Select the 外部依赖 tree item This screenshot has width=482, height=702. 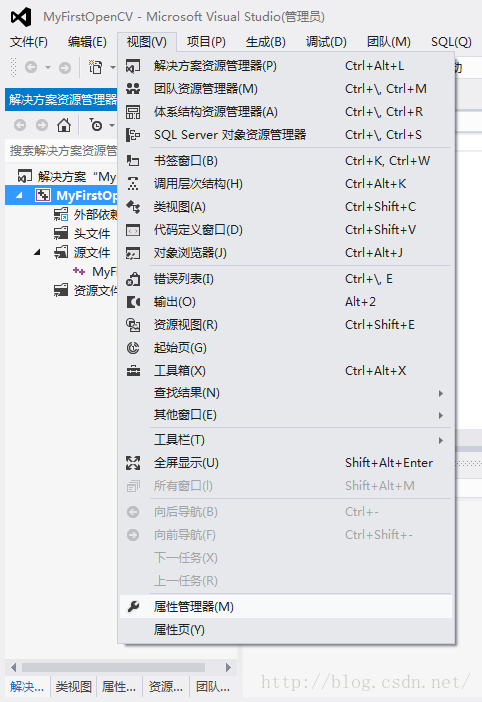(85, 214)
